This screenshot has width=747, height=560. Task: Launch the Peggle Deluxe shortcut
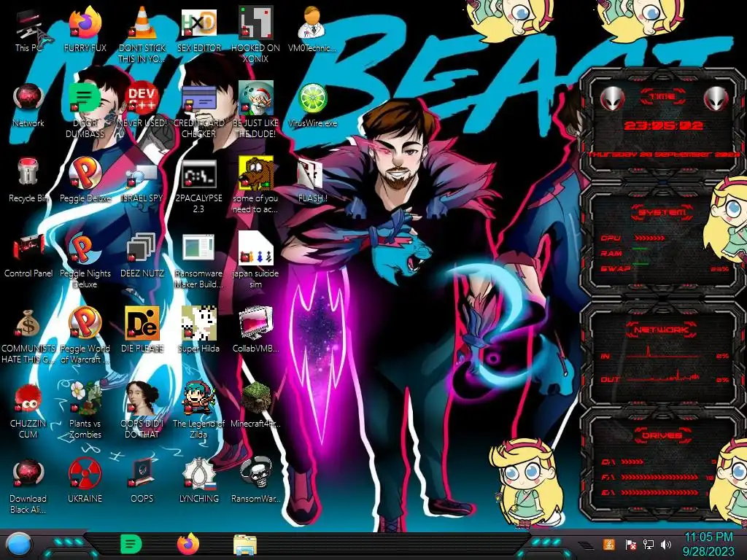[85, 180]
